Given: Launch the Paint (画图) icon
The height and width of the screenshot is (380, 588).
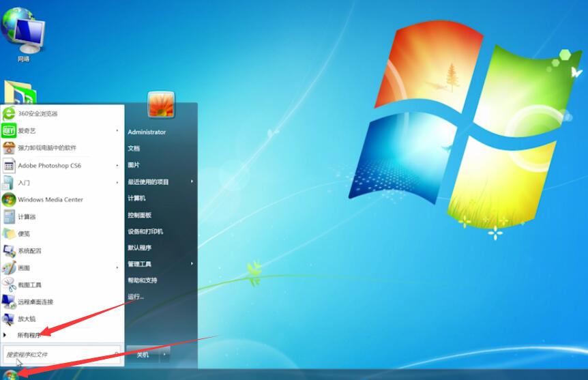Looking at the screenshot, I should pos(9,267).
